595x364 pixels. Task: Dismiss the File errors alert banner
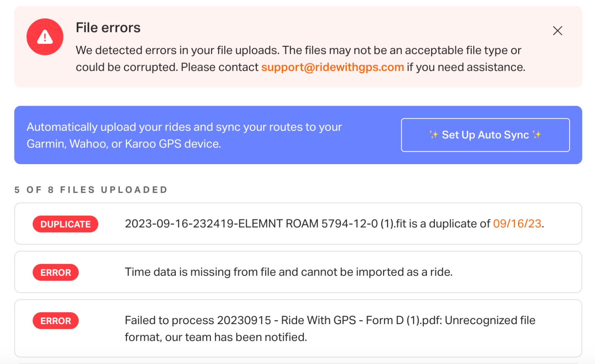pyautogui.click(x=557, y=31)
